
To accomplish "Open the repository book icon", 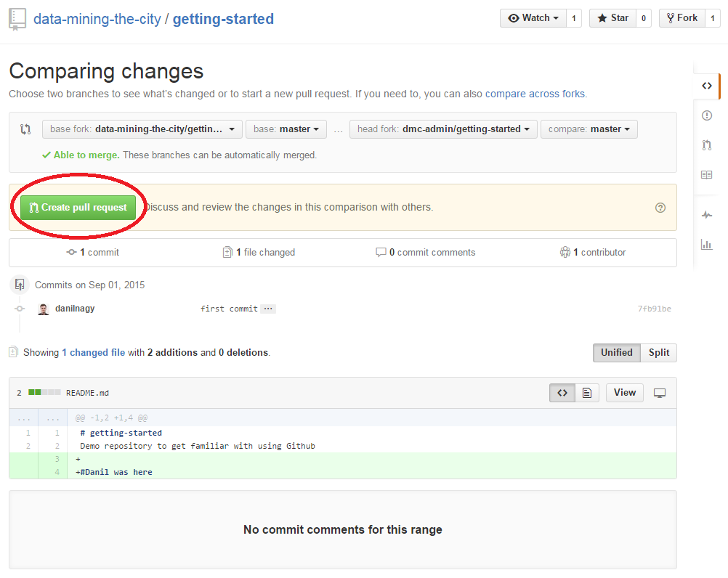I will [17, 20].
